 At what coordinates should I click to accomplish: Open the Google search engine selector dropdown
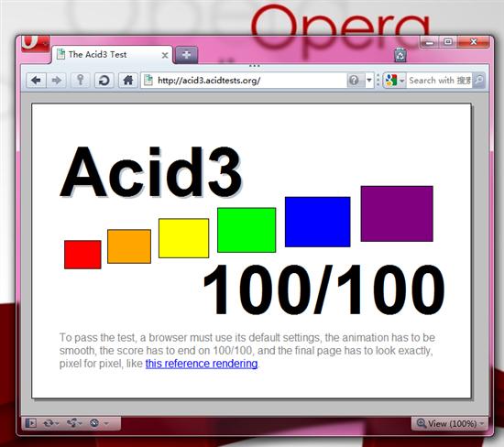tap(394, 81)
